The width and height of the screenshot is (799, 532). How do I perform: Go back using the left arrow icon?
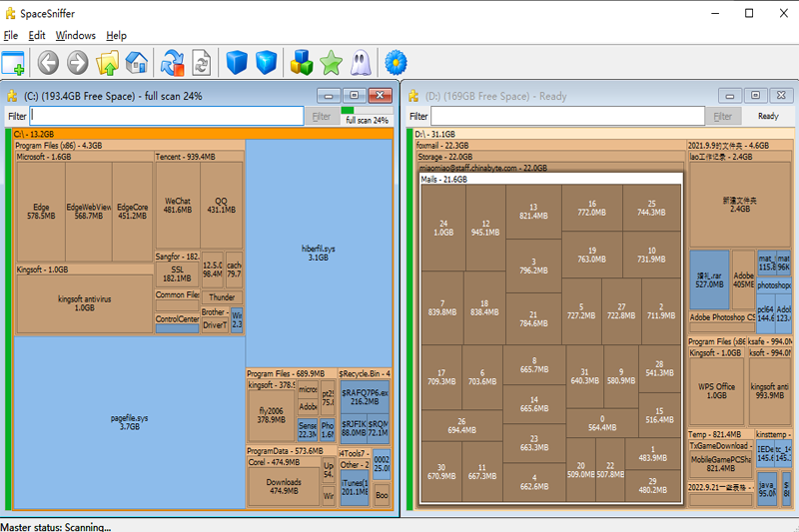pyautogui.click(x=48, y=63)
